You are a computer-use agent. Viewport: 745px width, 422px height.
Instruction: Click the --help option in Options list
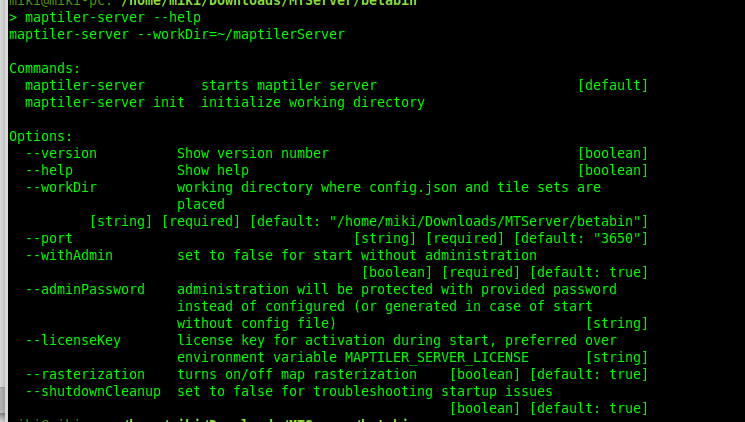(49, 171)
